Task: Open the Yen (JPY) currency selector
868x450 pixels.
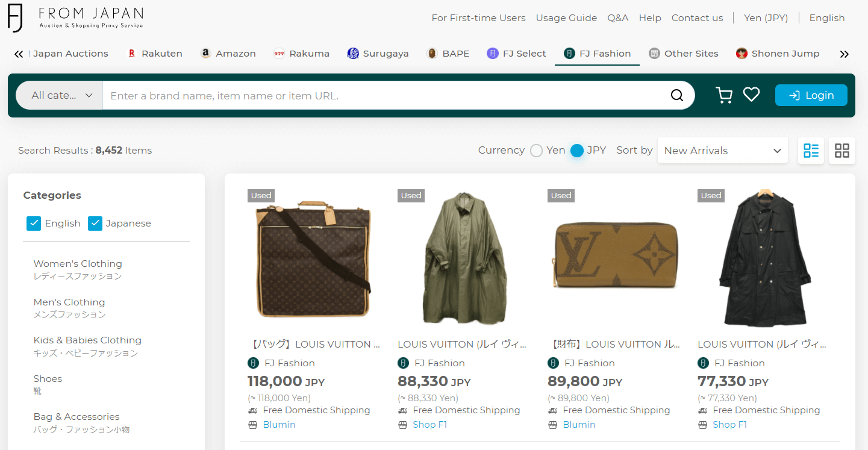Action: click(x=766, y=18)
